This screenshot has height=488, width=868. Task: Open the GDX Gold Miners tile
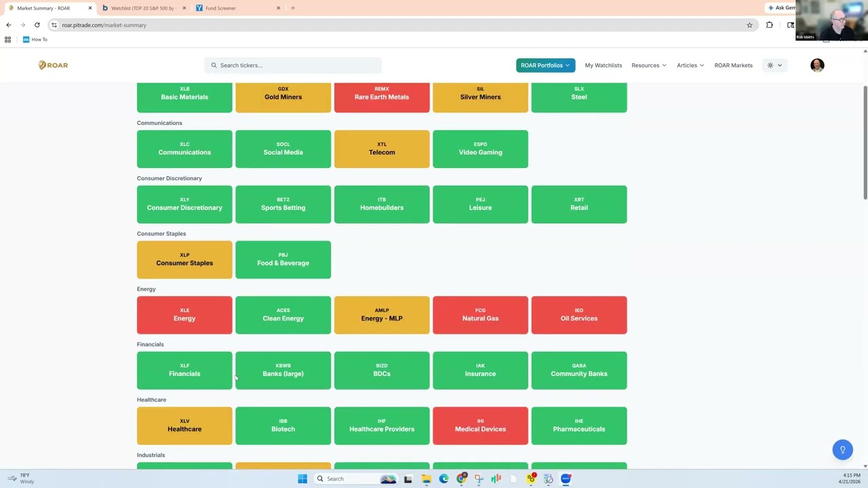(283, 97)
